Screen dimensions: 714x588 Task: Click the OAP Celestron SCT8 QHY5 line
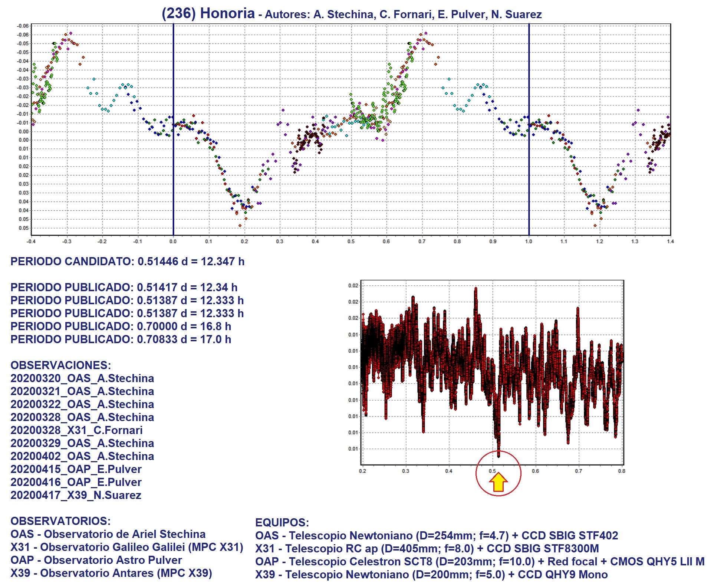tap(480, 562)
